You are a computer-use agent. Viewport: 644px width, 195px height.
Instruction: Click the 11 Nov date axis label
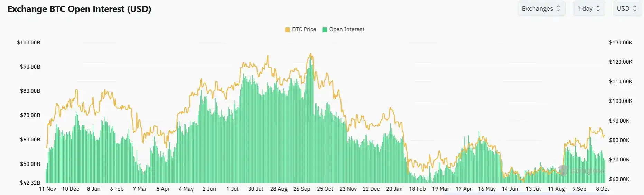click(47, 189)
